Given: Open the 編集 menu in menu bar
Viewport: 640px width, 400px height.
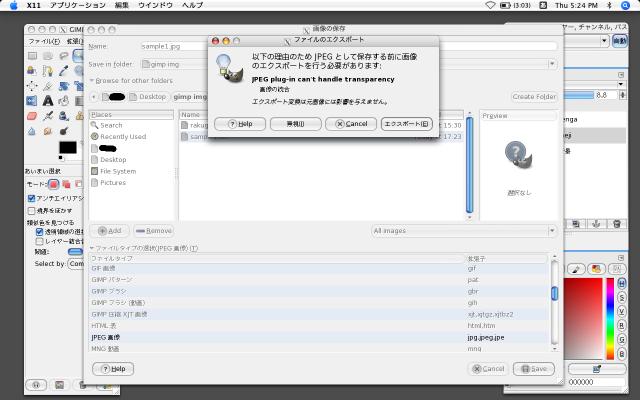Looking at the screenshot, I should pyautogui.click(x=122, y=5).
